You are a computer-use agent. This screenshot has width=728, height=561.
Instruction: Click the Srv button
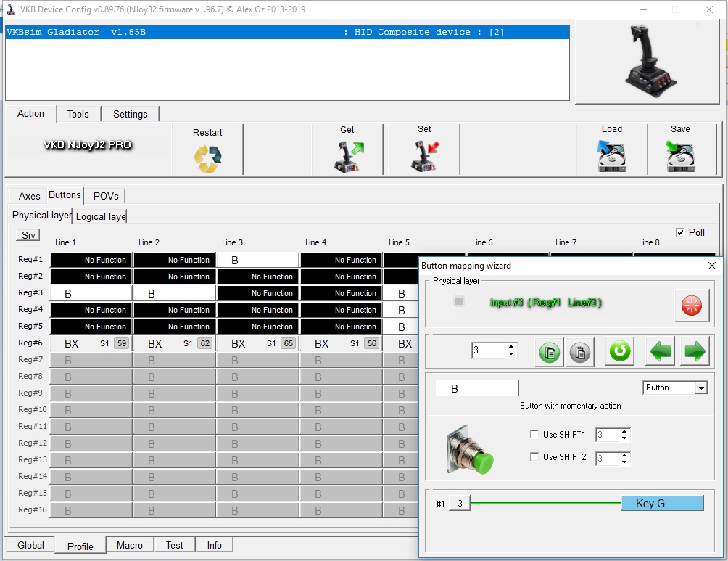pos(28,235)
